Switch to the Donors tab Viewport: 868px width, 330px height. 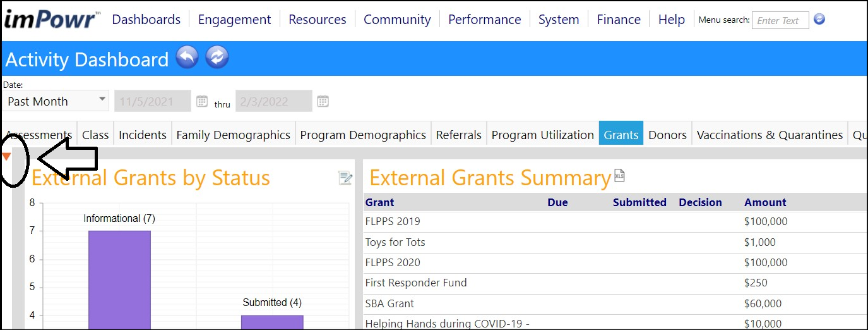[x=668, y=135]
